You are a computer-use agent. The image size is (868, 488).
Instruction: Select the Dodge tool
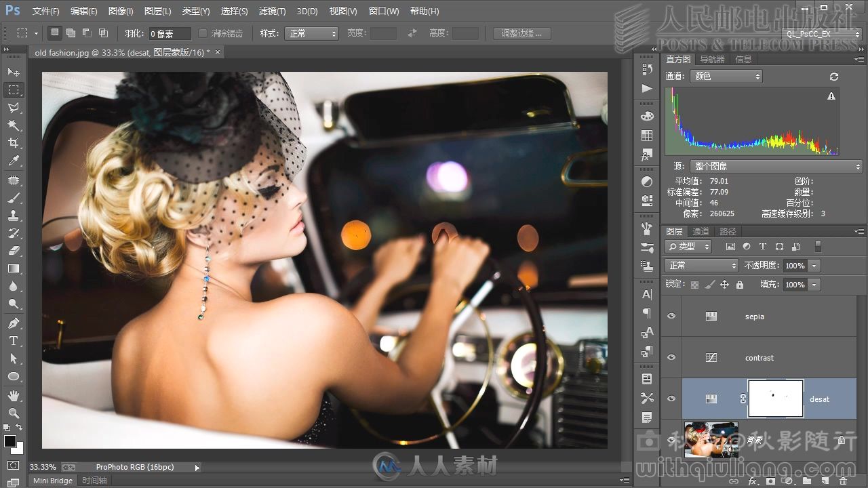click(x=14, y=304)
